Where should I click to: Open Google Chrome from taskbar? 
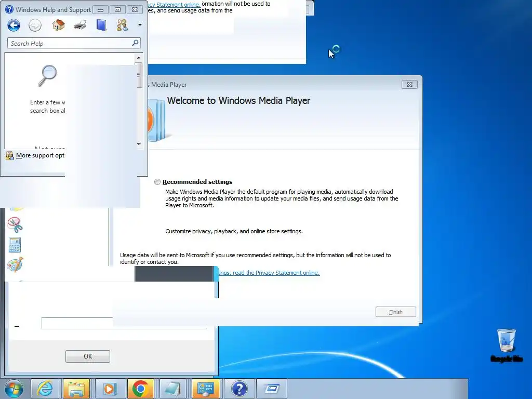(x=140, y=389)
